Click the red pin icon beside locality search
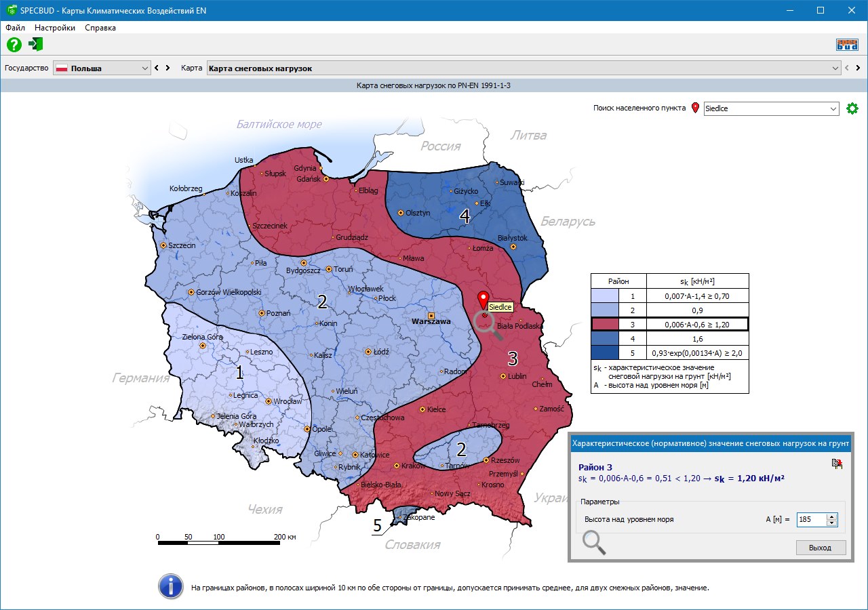868x610 pixels. (x=695, y=108)
